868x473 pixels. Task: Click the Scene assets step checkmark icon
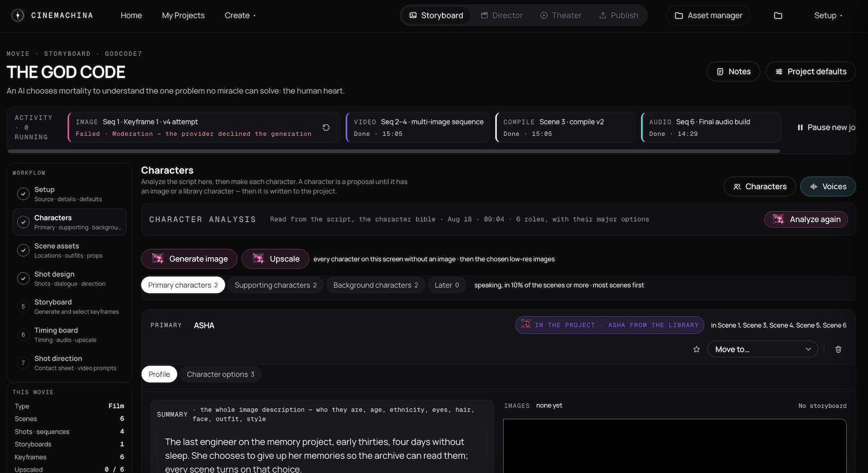[23, 250]
